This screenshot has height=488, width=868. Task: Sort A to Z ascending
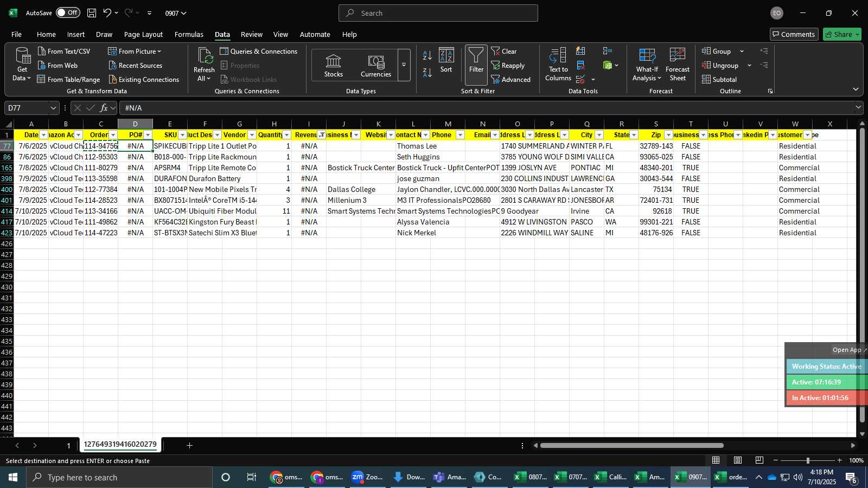click(427, 55)
